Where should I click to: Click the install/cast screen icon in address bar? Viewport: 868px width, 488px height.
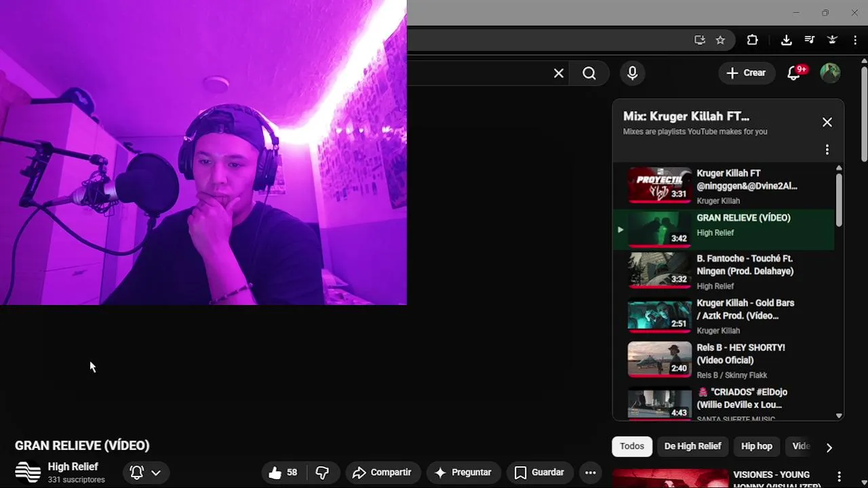700,40
